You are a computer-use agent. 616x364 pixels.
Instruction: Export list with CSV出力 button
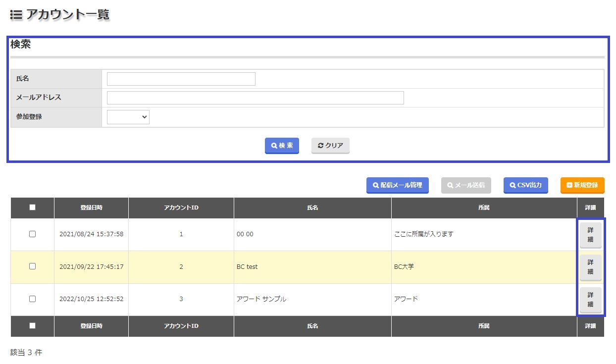tap(525, 185)
